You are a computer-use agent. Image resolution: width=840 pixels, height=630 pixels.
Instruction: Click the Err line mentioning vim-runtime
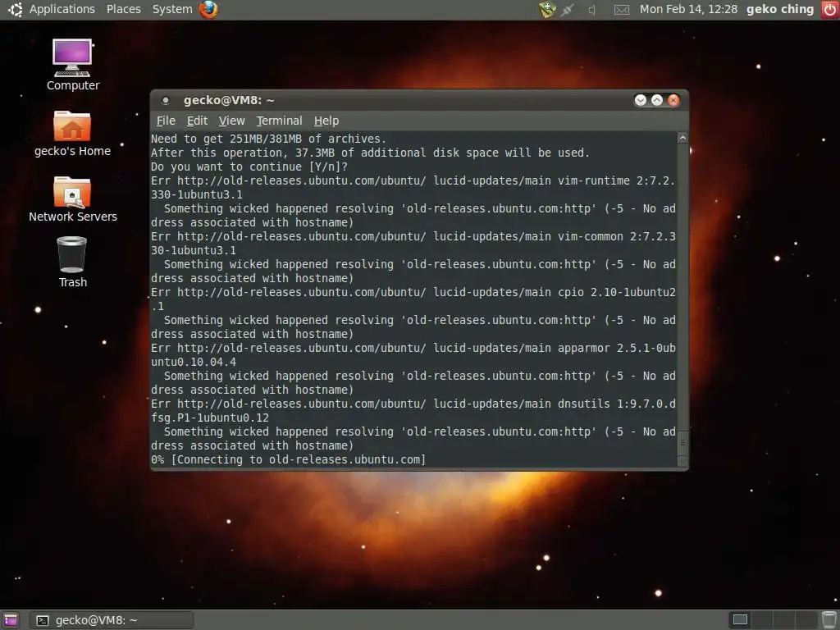coord(413,180)
